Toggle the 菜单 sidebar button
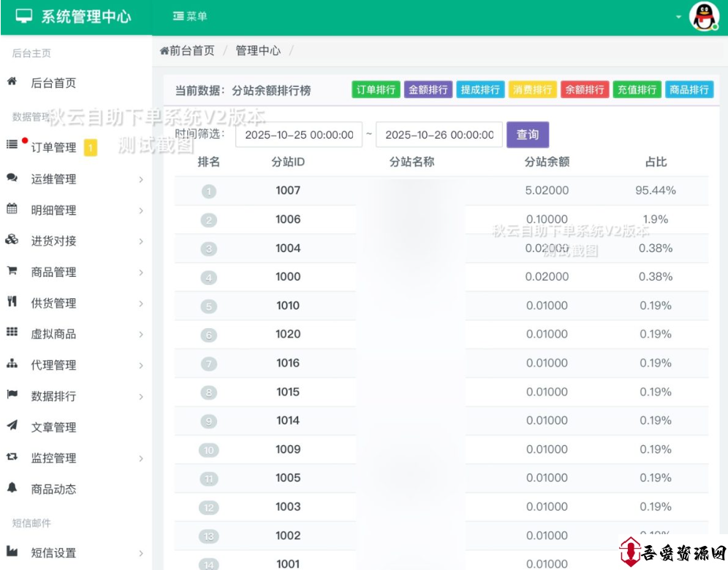Screen dimensions: 728x570 (x=190, y=16)
